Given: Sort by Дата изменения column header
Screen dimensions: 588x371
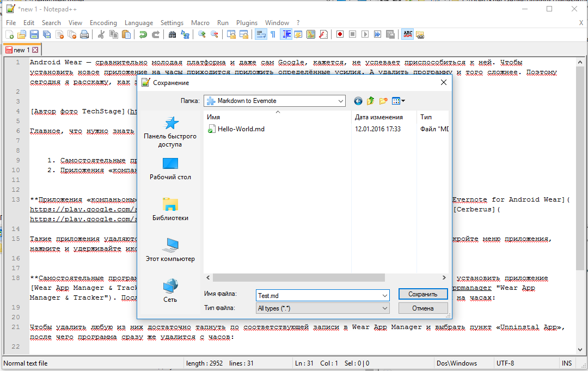Looking at the screenshot, I should click(384, 117).
